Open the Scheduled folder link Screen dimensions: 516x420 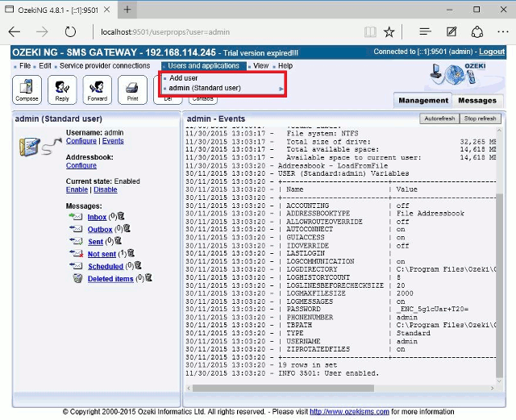[106, 266]
